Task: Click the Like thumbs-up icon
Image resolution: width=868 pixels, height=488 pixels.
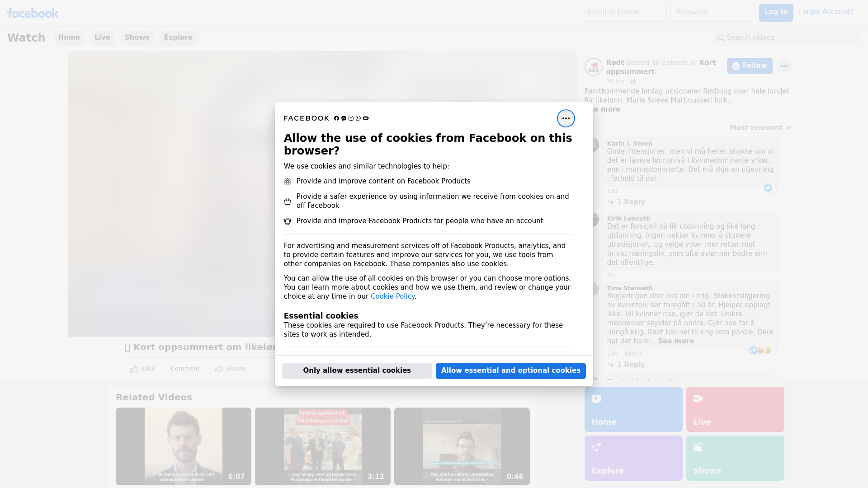Action: click(x=134, y=369)
